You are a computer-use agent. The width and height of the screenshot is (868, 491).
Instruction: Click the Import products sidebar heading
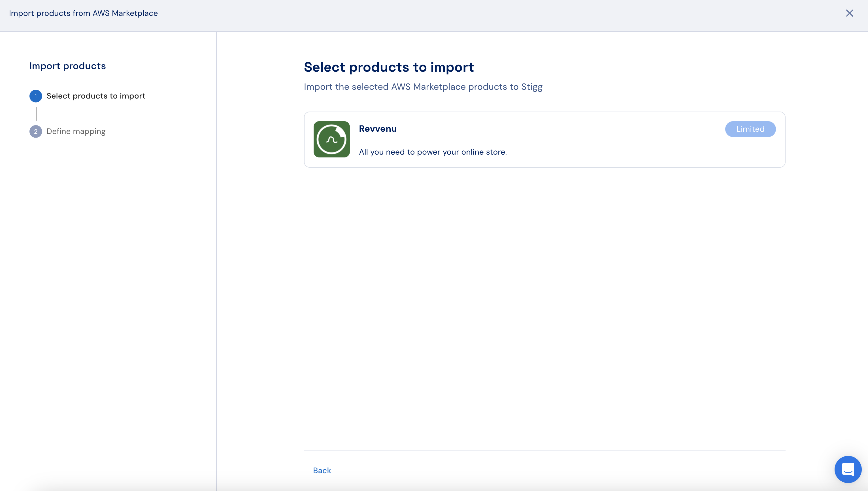pos(67,66)
